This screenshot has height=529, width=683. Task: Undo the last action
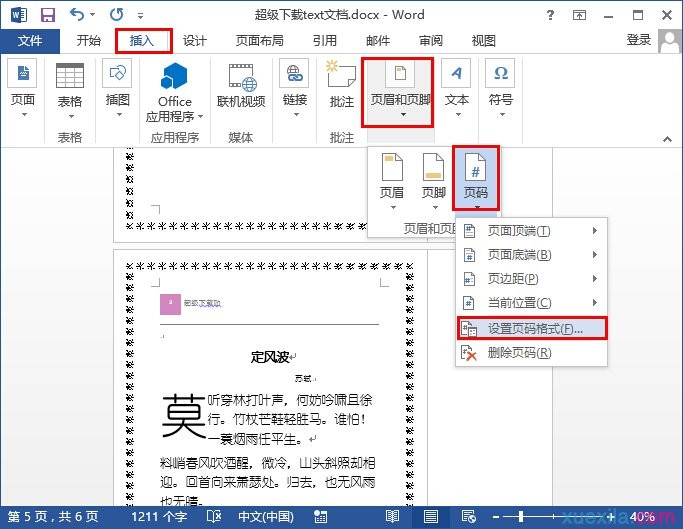77,15
